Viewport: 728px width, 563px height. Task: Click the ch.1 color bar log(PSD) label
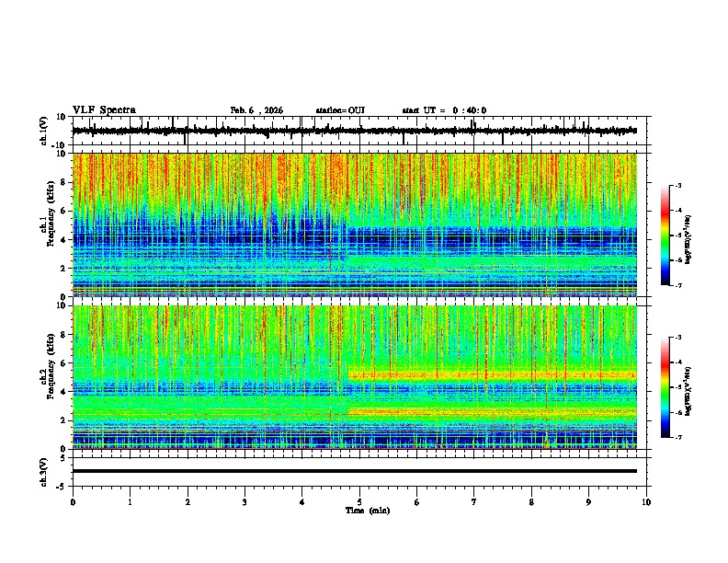coord(688,239)
